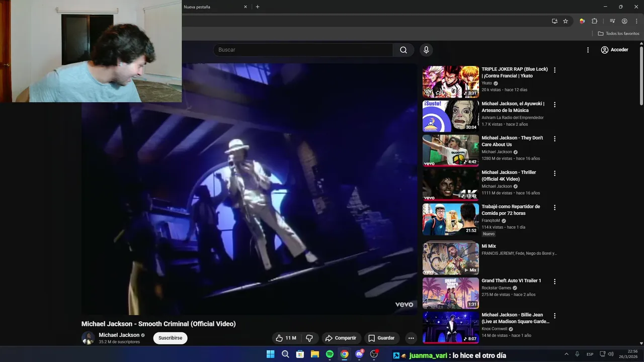
Task: Open options for They Don't Care About Us
Action: [x=555, y=139]
